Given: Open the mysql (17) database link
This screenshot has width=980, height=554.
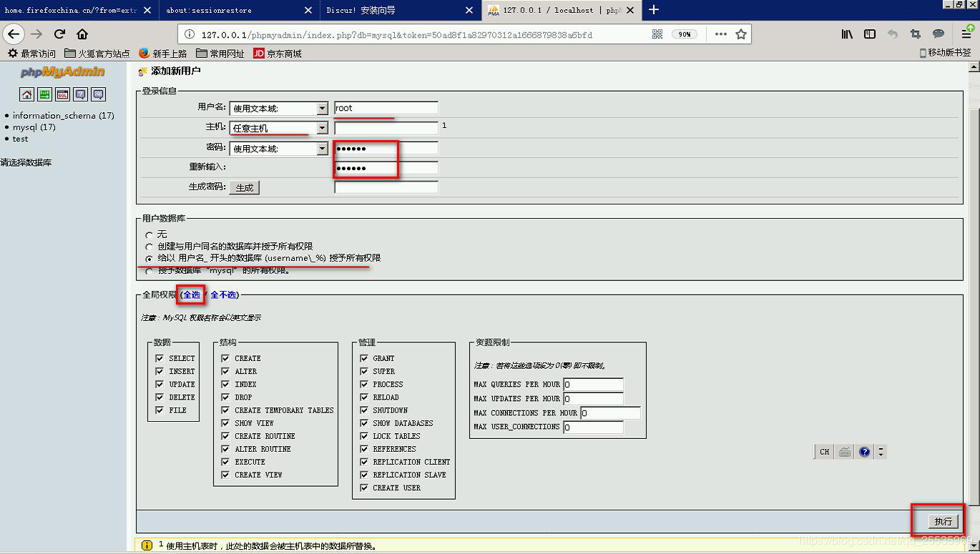Looking at the screenshot, I should (34, 127).
